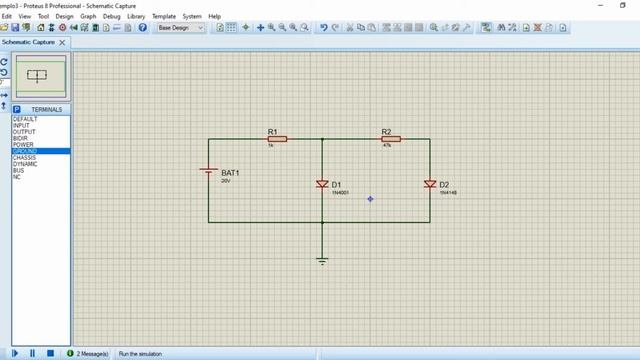Click the Save Project toolbar icon
The image size is (640, 360).
click(x=16, y=27)
